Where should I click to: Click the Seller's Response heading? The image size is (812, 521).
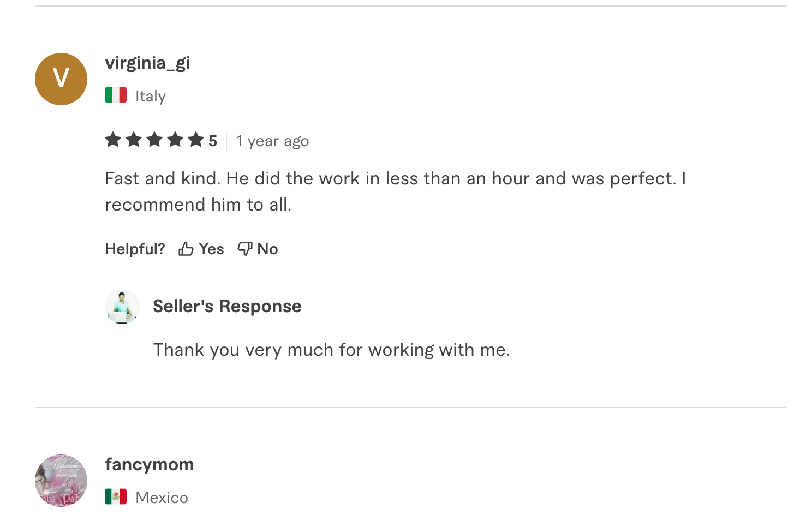(x=227, y=307)
